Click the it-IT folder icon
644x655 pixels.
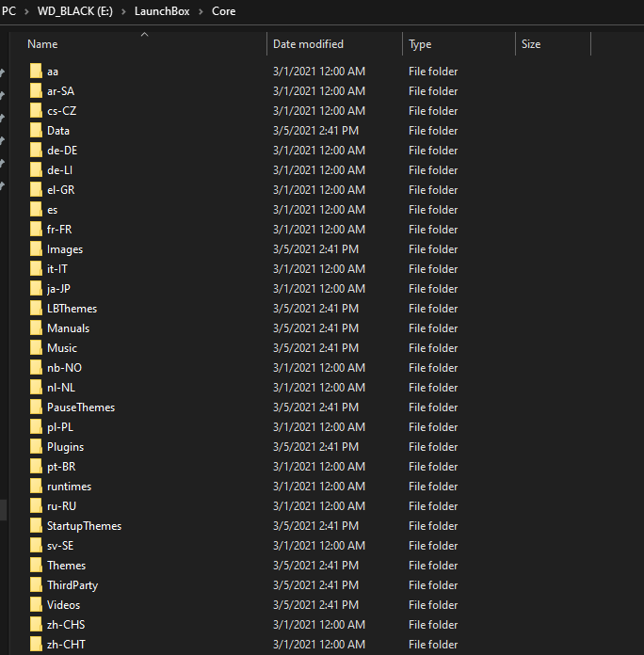[x=36, y=268]
